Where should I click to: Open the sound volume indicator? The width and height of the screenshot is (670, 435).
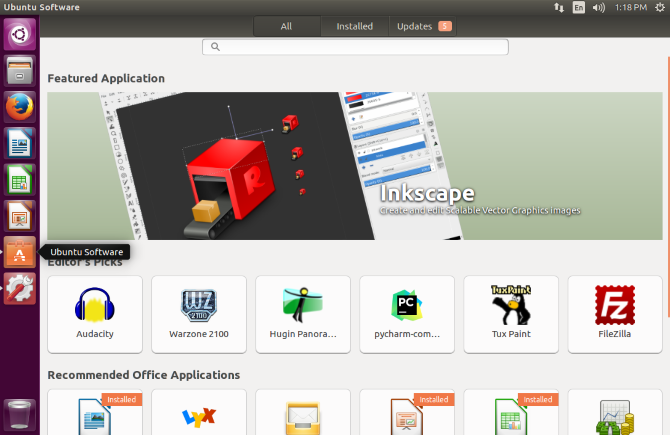tap(599, 7)
